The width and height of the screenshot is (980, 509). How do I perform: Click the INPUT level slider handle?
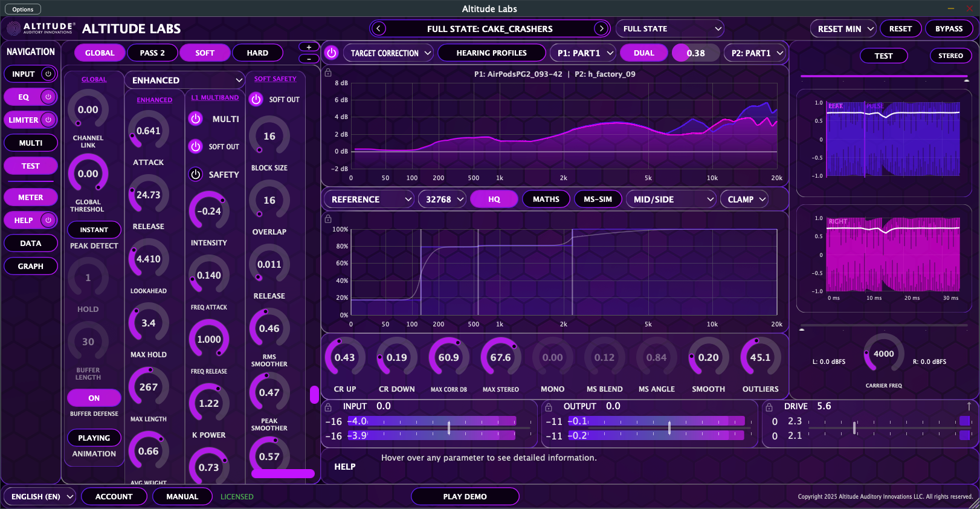pos(449,428)
